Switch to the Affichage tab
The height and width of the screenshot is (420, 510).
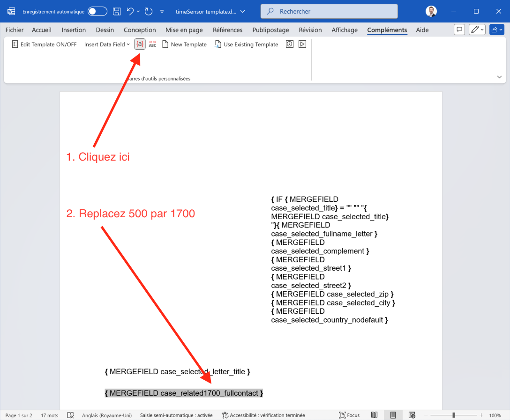345,30
